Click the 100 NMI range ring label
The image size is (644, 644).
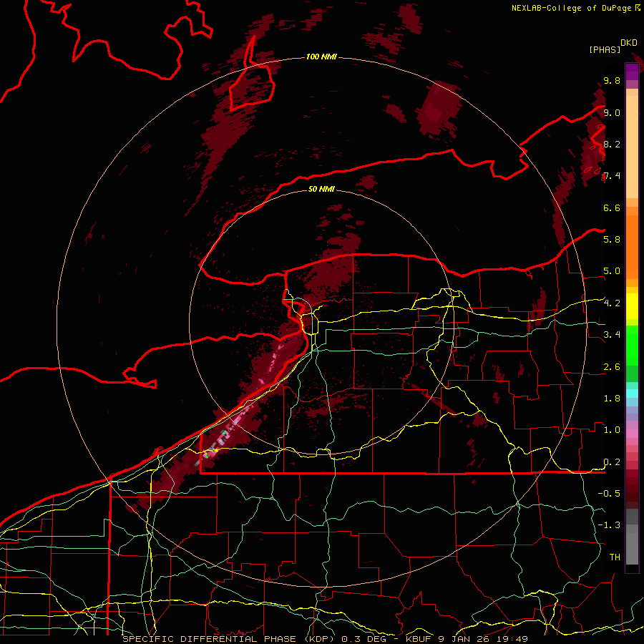[321, 57]
